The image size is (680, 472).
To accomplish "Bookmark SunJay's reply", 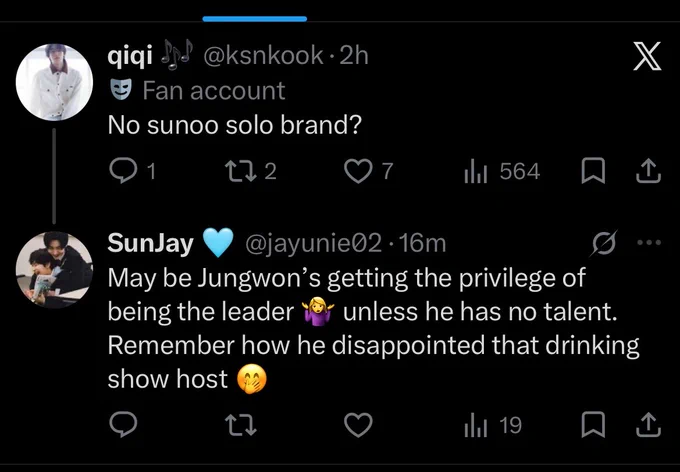I will [593, 425].
